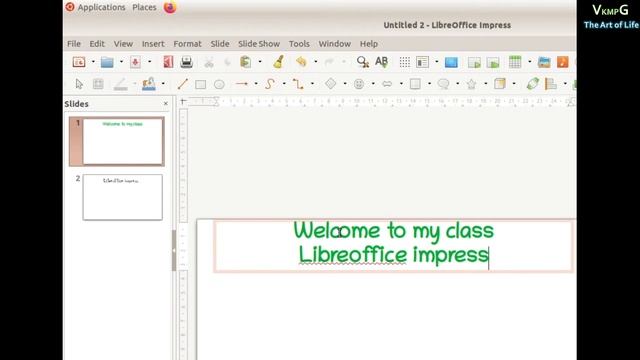The height and width of the screenshot is (360, 640).
Task: Toggle the Display Grid icon
Action: [404, 62]
